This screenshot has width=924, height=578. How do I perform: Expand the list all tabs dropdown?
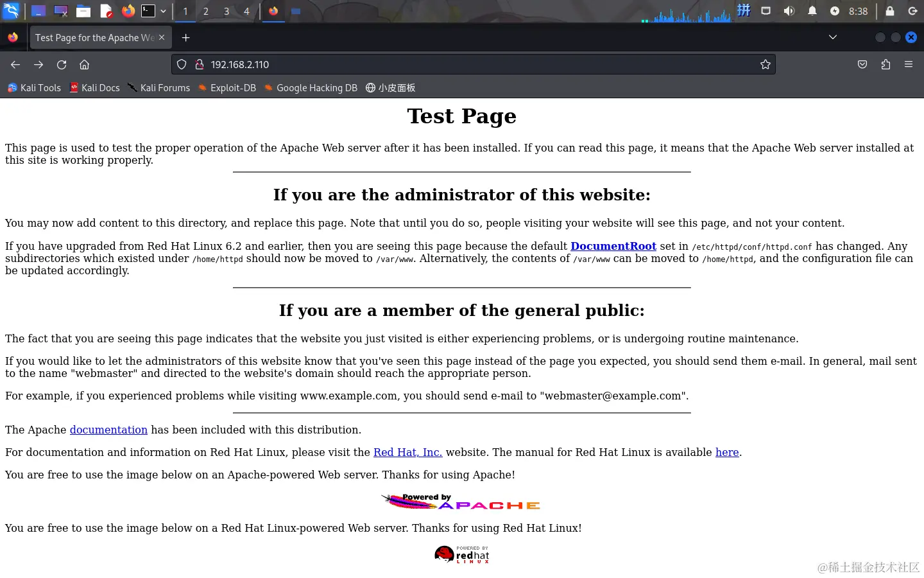(833, 37)
